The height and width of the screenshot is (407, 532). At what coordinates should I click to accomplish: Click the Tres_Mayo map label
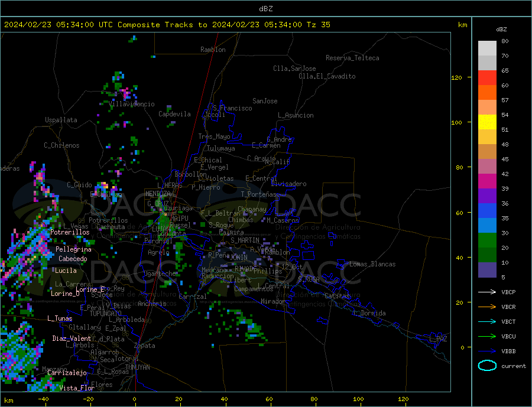tap(214, 136)
